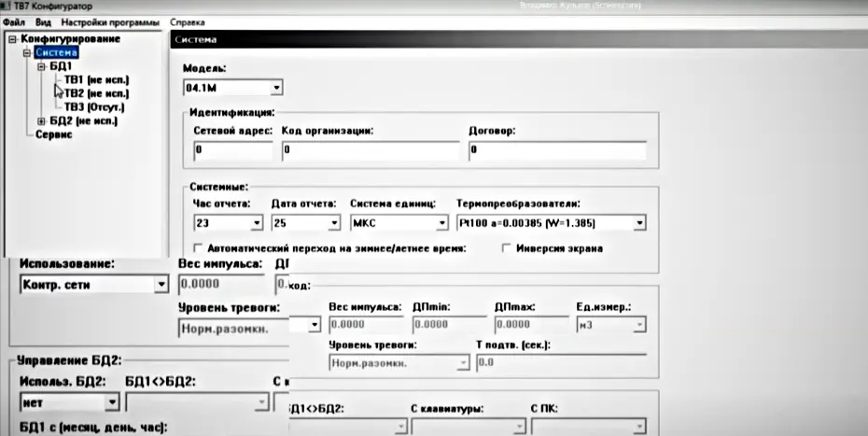Select Конфигурирование root label

tap(70, 39)
